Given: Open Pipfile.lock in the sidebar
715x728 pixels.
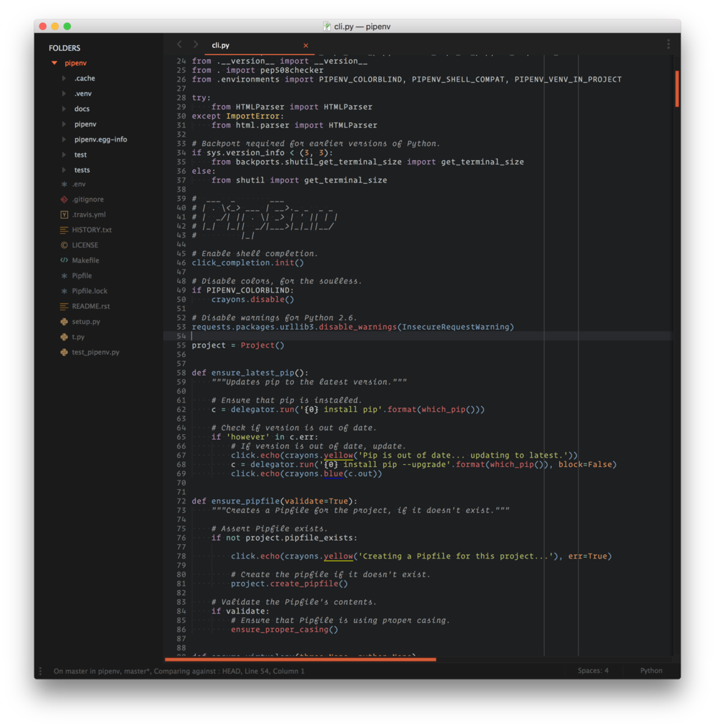Looking at the screenshot, I should point(89,291).
